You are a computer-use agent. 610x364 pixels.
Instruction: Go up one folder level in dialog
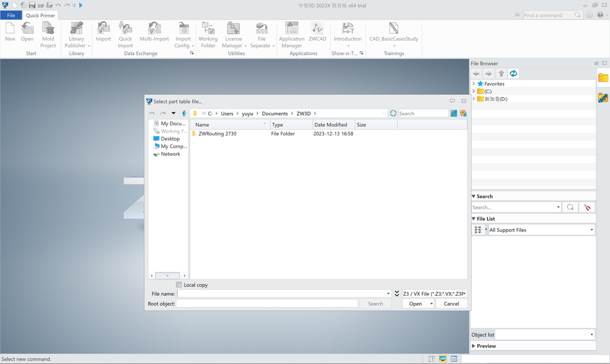point(184,113)
